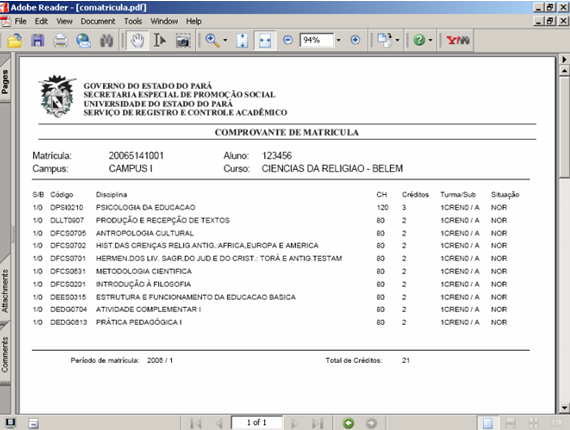
Task: Expand the Help icon dropdown arrow
Action: (430, 40)
